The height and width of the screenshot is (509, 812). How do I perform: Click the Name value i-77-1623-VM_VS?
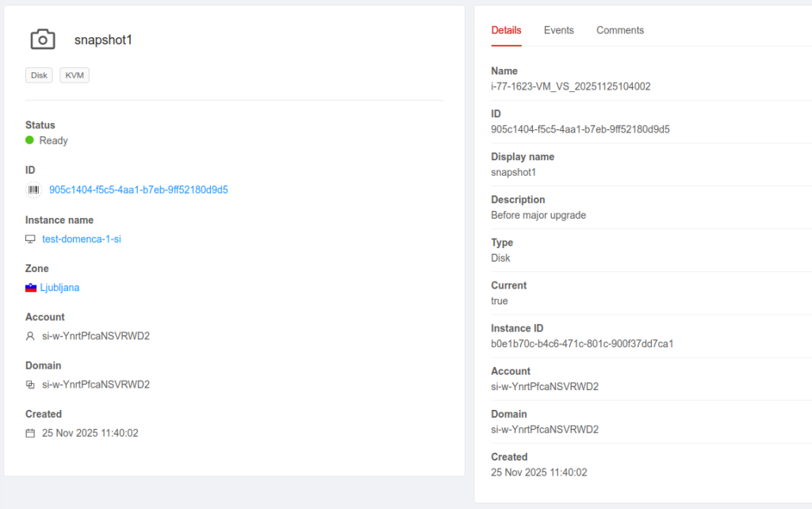570,86
